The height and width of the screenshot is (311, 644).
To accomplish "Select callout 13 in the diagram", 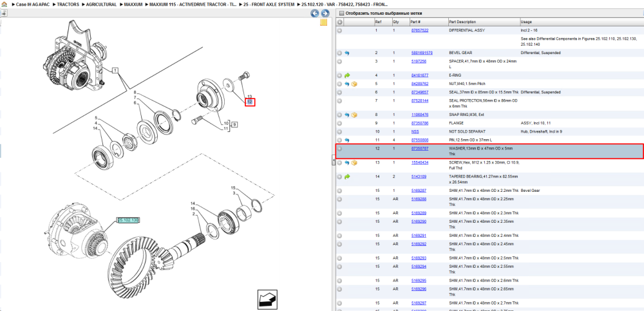I will pyautogui.click(x=249, y=97).
